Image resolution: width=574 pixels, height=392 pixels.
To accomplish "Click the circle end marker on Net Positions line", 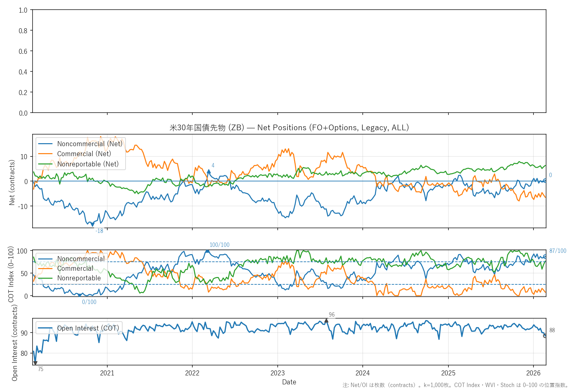I will tap(545, 180).
